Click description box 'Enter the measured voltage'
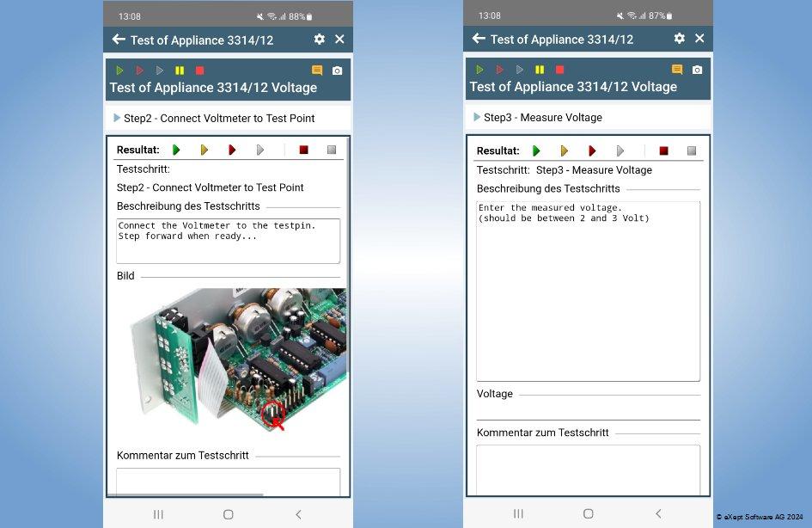812x528 pixels. (588, 292)
